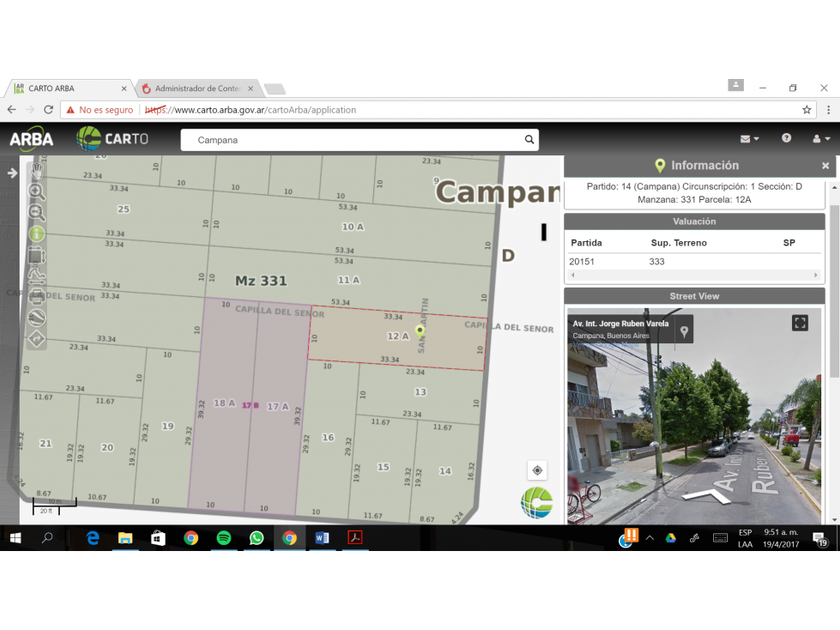Click the zoom in magnifier tool
The height and width of the screenshot is (630, 840).
click(x=37, y=191)
